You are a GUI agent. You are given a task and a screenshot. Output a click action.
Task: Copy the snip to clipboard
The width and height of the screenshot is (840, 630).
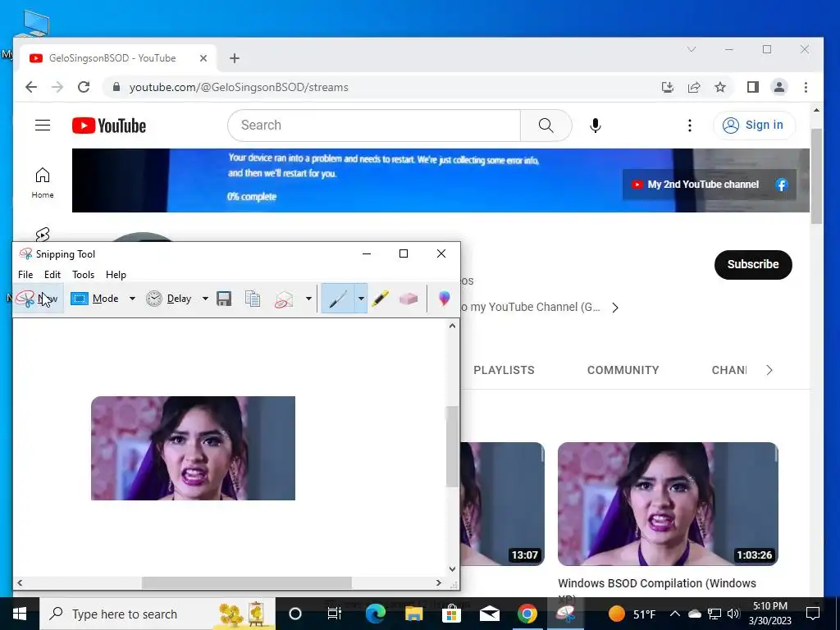coord(253,299)
